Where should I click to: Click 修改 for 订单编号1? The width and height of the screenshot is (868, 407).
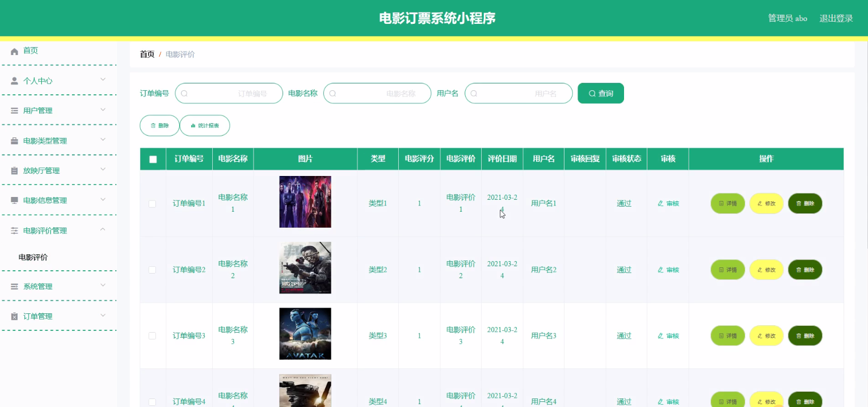coord(766,203)
